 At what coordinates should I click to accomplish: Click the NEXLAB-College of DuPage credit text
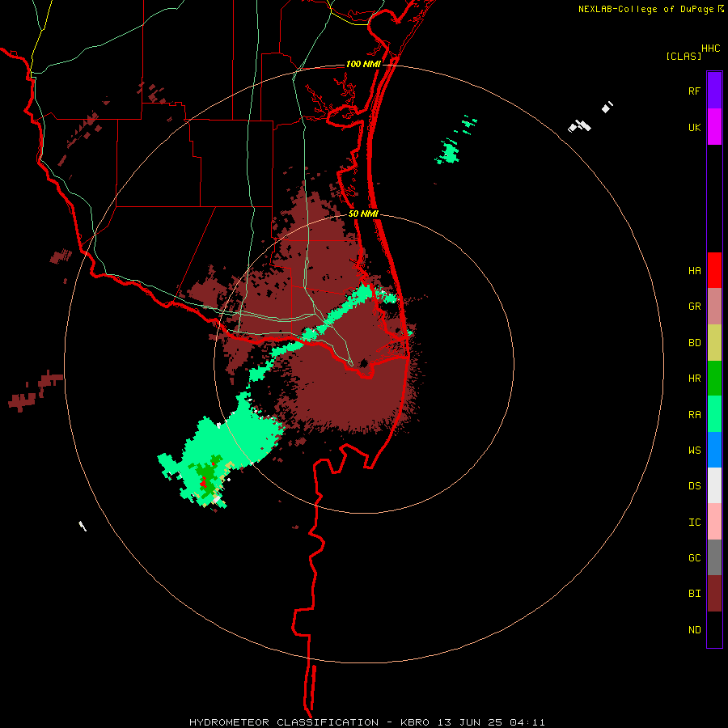click(x=645, y=9)
